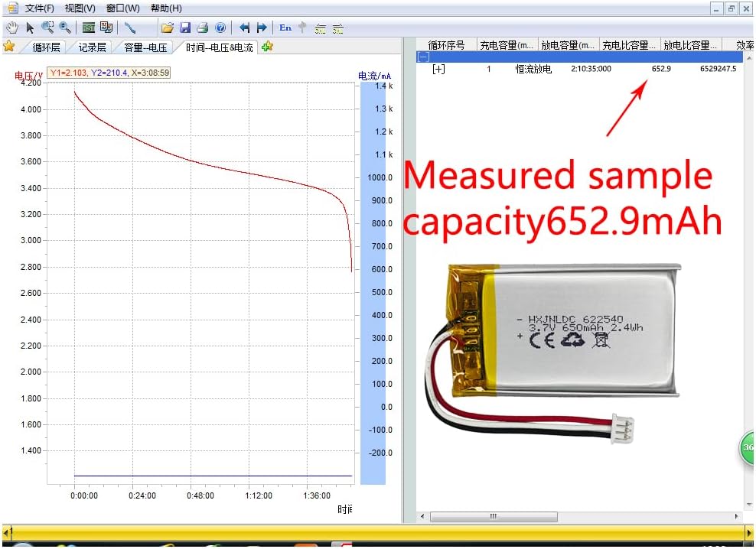
Task: Click the yellow bottom timeline bar
Action: (375, 532)
